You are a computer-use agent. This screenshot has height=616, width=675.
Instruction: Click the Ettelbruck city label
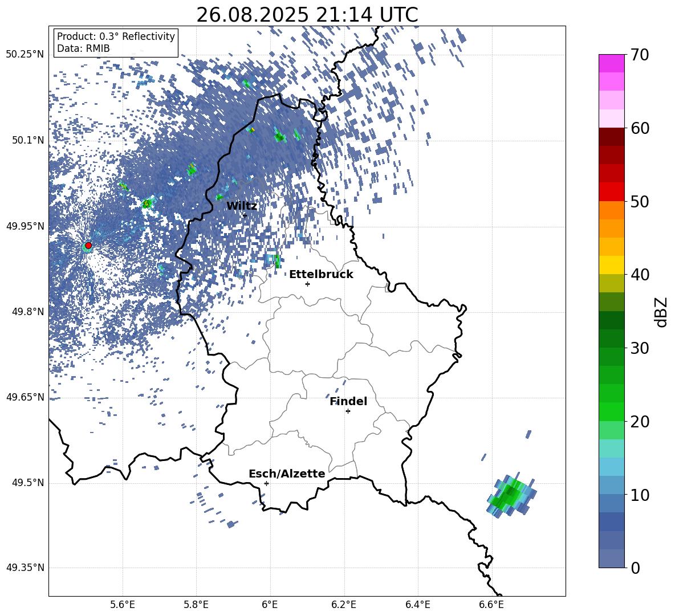321,275
